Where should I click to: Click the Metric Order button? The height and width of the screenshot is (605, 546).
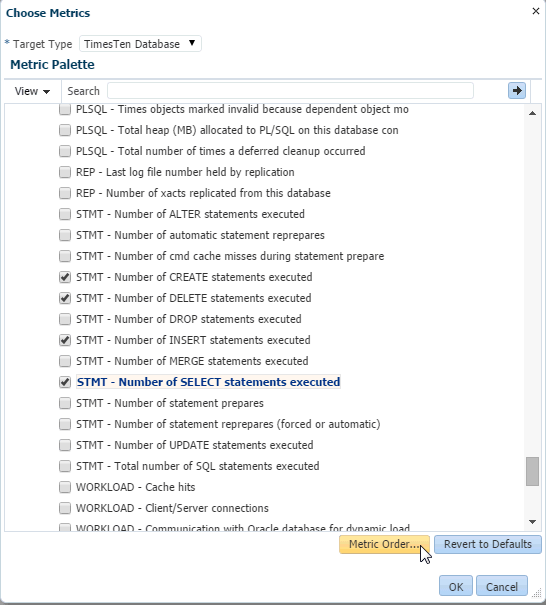[x=384, y=544]
